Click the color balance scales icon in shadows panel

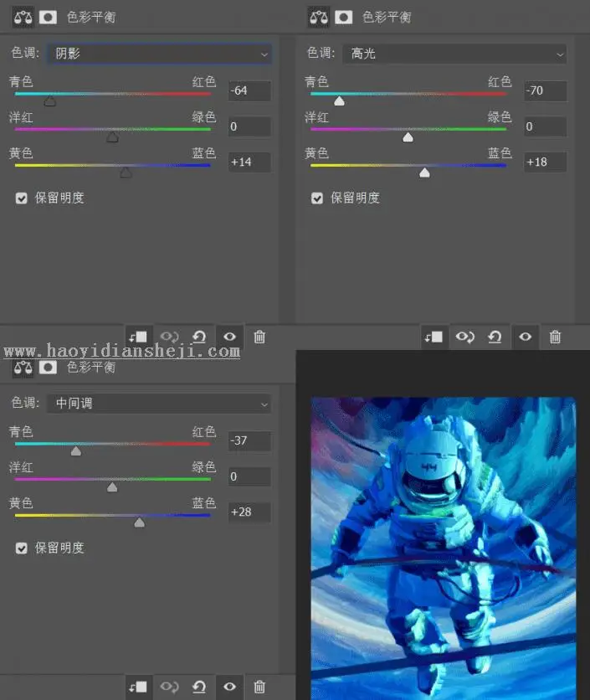click(x=23, y=18)
